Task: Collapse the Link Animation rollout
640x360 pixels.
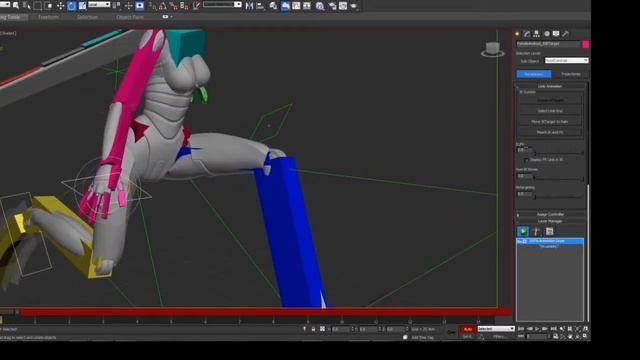Action: pos(550,86)
